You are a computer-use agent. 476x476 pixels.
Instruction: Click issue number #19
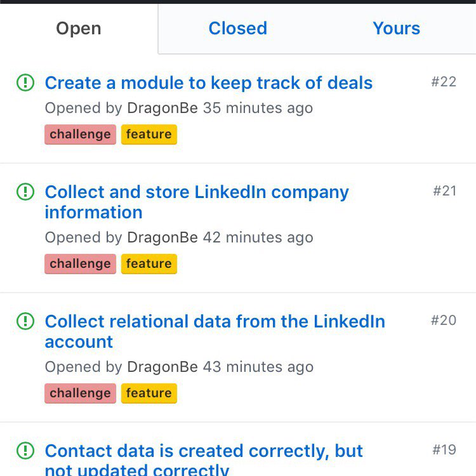[x=444, y=450]
